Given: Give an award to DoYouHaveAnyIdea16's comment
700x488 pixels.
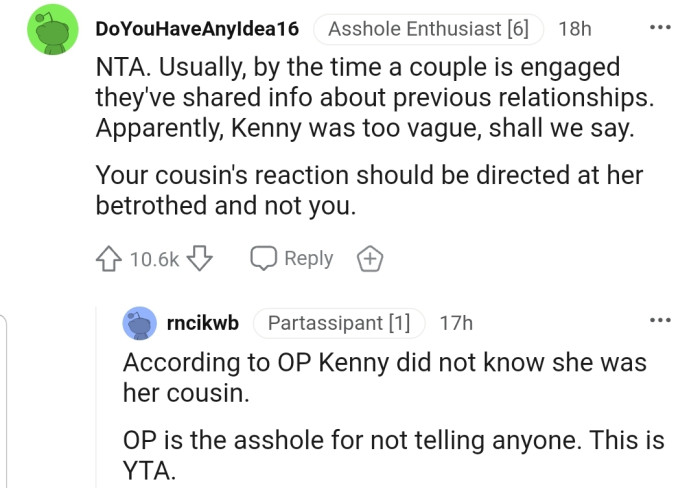Looking at the screenshot, I should point(370,259).
